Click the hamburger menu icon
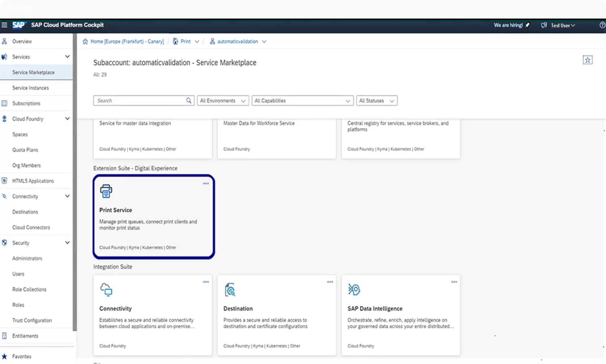The width and height of the screenshot is (606, 364). pos(4,25)
